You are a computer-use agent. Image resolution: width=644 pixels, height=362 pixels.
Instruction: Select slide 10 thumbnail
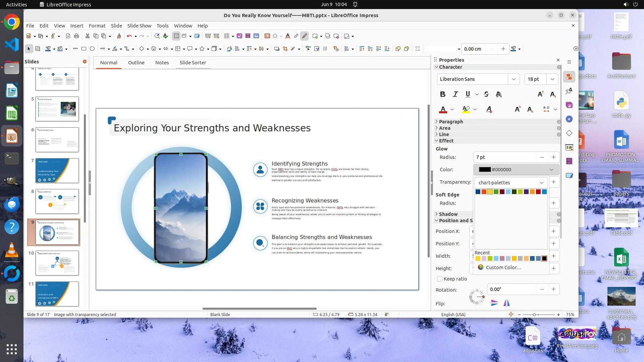[57, 263]
